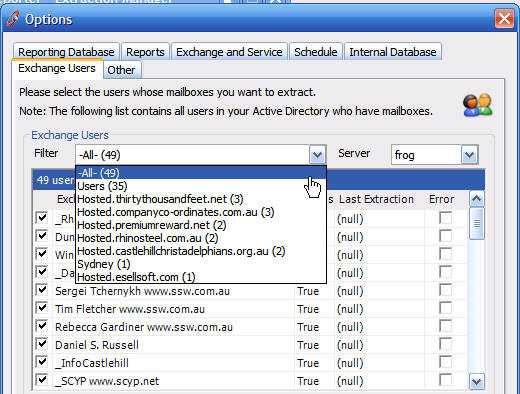Collapse the Filter dropdown arrow
The width and height of the screenshot is (520, 394).
pyautogui.click(x=317, y=155)
